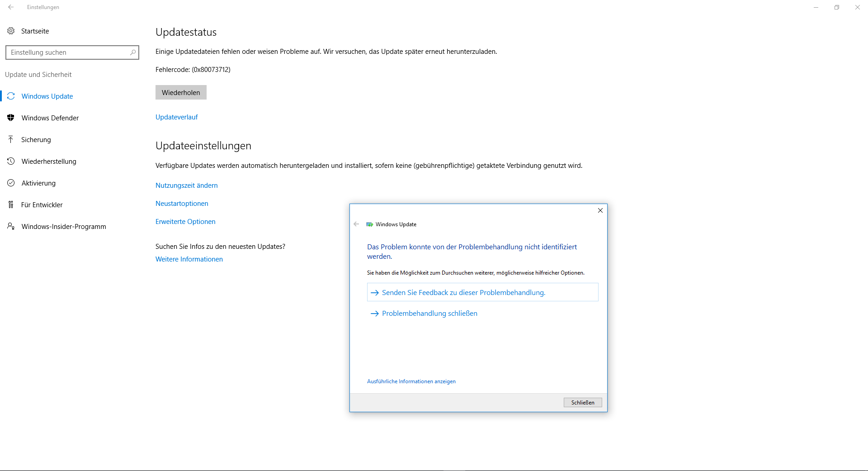Open the Updateverlauf link
Image resolution: width=868 pixels, height=471 pixels.
tap(177, 117)
